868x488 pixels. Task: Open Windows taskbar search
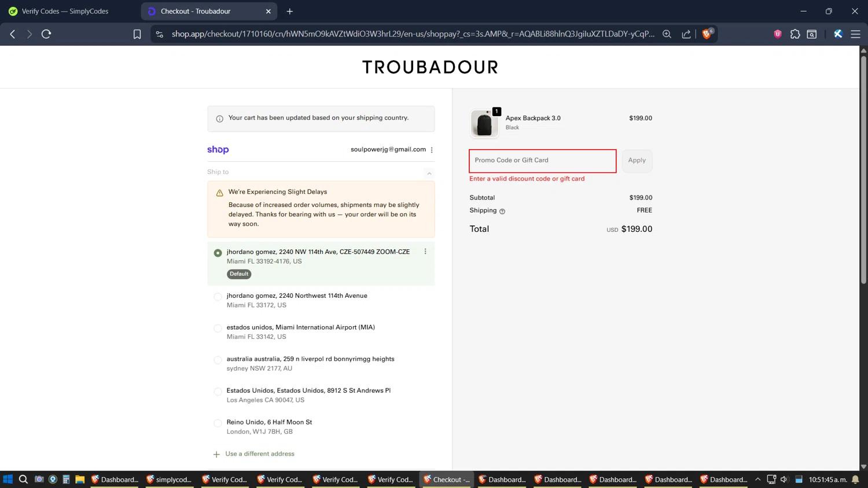[23, 479]
